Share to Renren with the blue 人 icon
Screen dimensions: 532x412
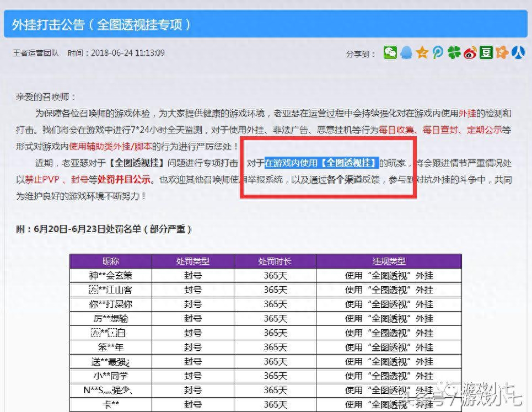point(518,53)
